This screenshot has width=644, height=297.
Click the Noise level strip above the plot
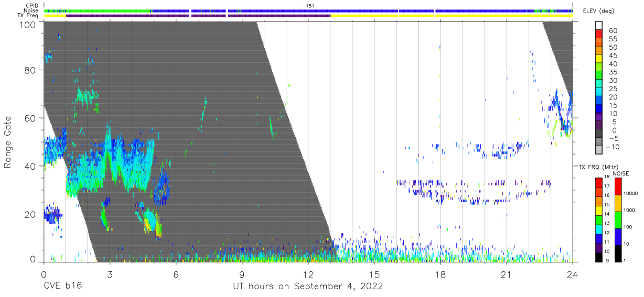click(x=308, y=10)
